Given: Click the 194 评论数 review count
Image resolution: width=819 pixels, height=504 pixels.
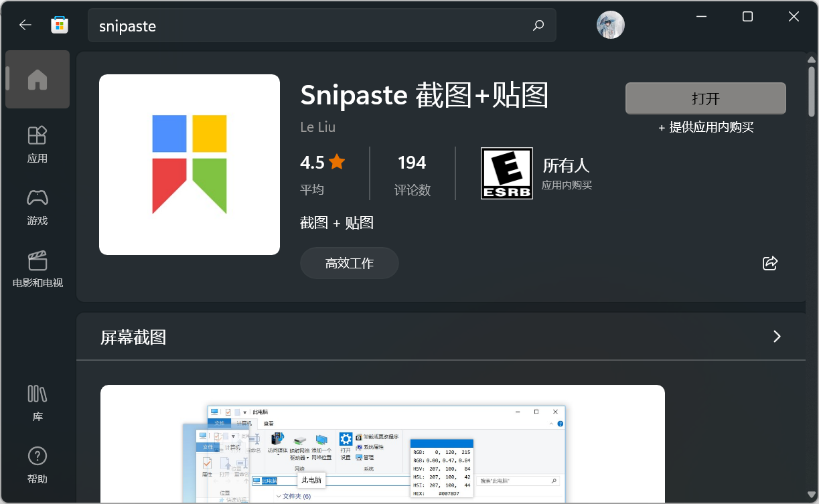Looking at the screenshot, I should coord(412,174).
